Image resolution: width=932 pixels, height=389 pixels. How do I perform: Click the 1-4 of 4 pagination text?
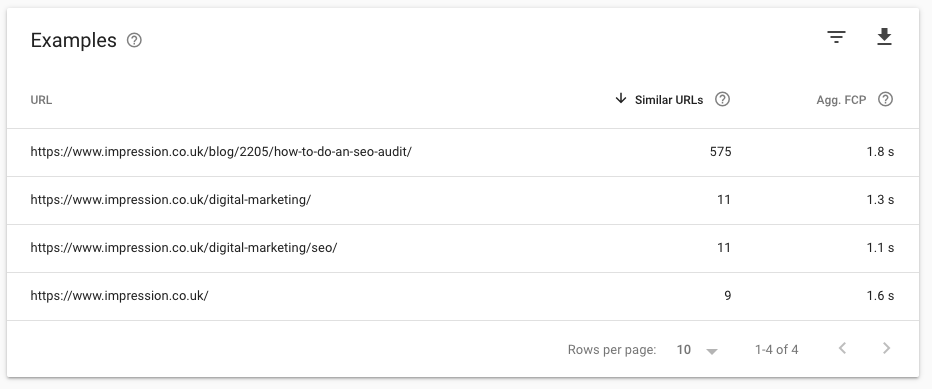[776, 350]
